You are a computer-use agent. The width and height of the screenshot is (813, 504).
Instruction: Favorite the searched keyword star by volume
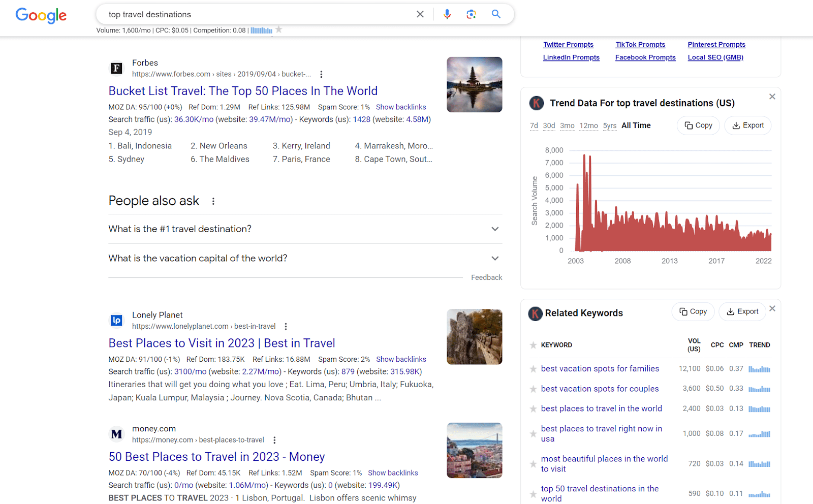coord(278,30)
